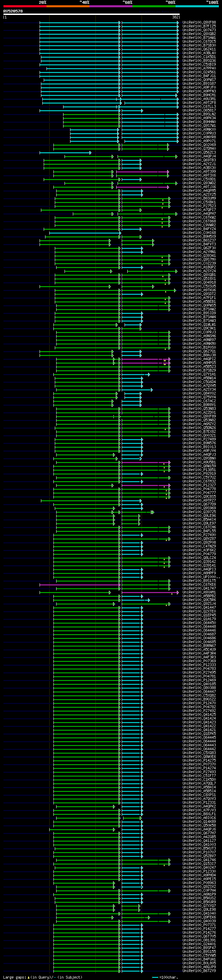
Task: Open hit UniRef100_Q9XF88
Action: pyautogui.click(x=199, y=23)
